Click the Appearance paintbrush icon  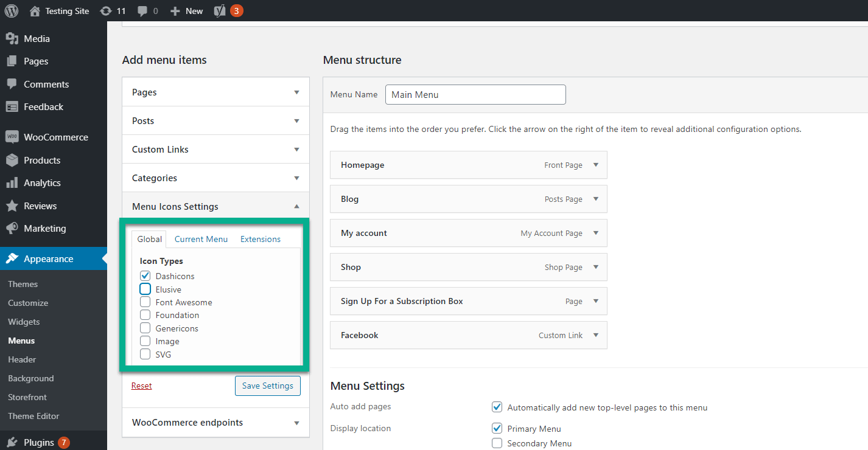pos(13,258)
